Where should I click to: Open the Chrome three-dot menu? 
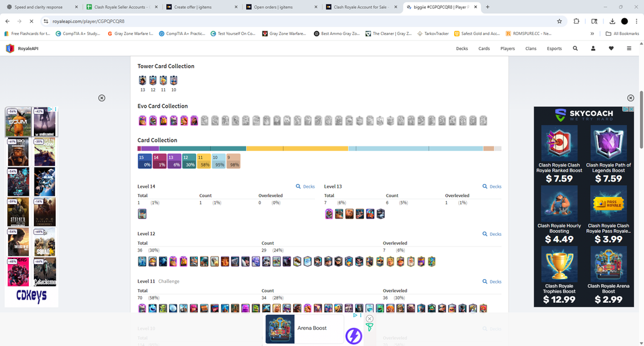click(636, 21)
